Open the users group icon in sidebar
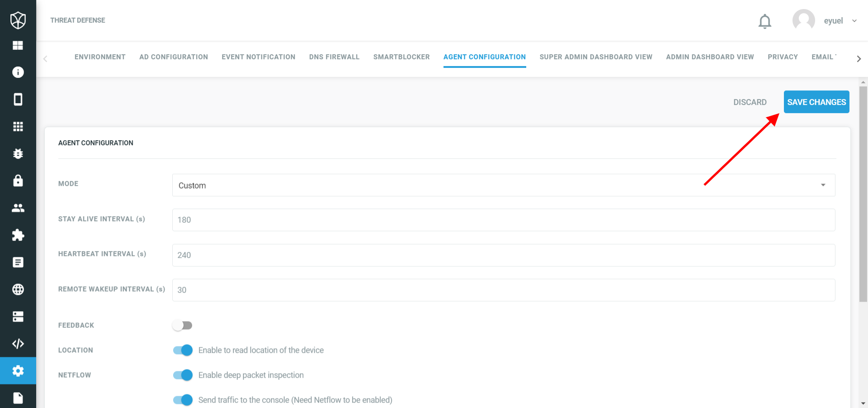 (18, 208)
